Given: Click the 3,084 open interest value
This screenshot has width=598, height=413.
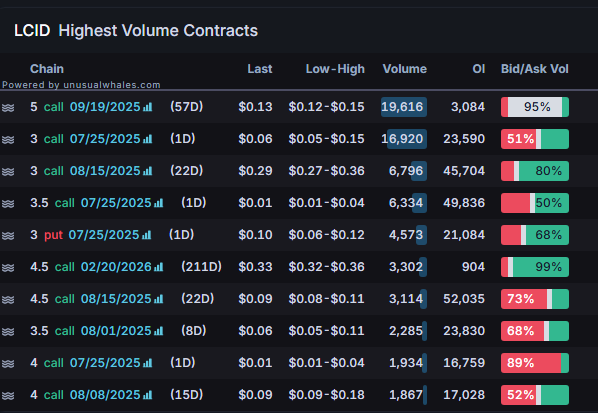Looking at the screenshot, I should point(468,107).
